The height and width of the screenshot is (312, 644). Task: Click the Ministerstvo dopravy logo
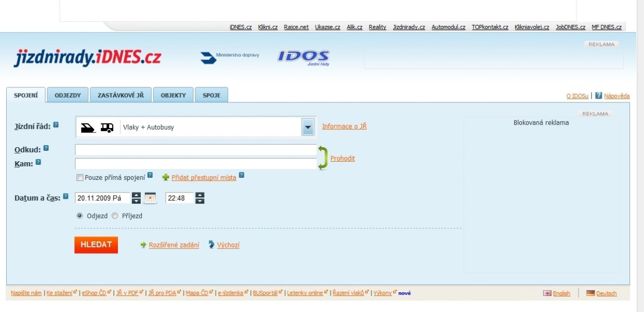pos(230,57)
